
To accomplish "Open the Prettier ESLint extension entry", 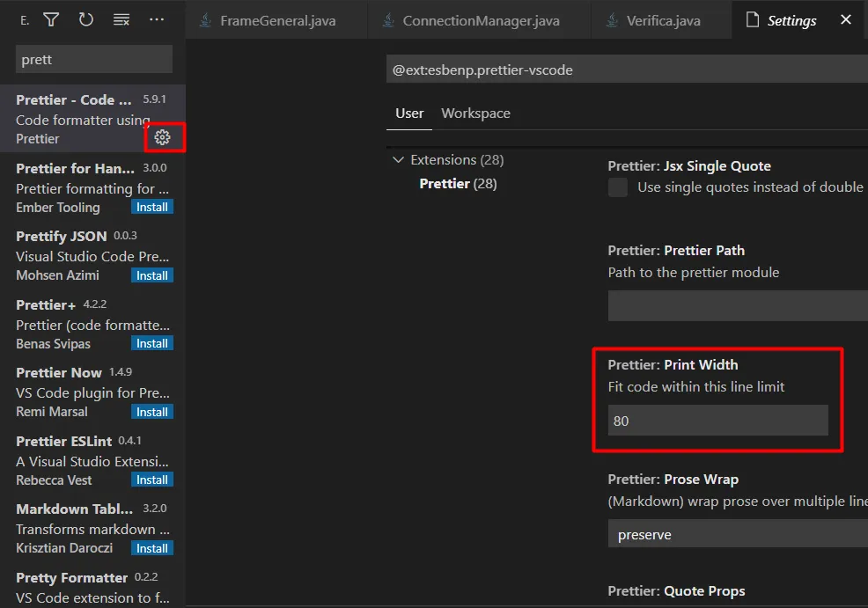I will coord(92,460).
